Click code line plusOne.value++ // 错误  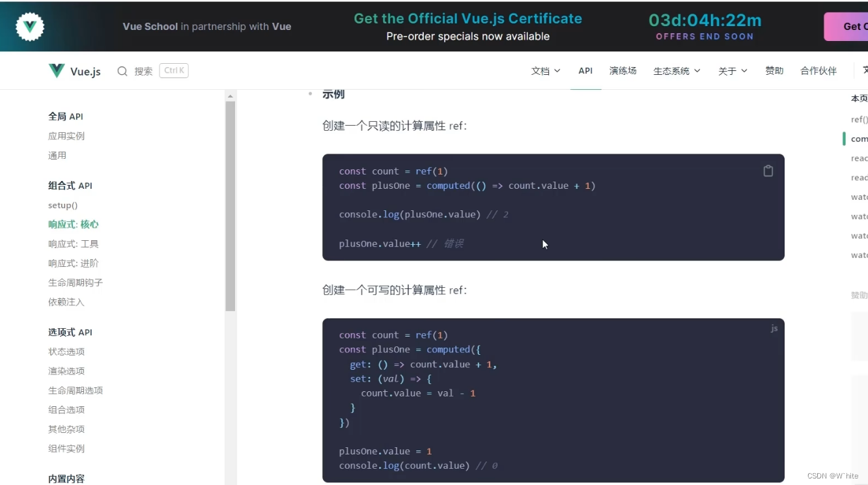[x=401, y=243]
